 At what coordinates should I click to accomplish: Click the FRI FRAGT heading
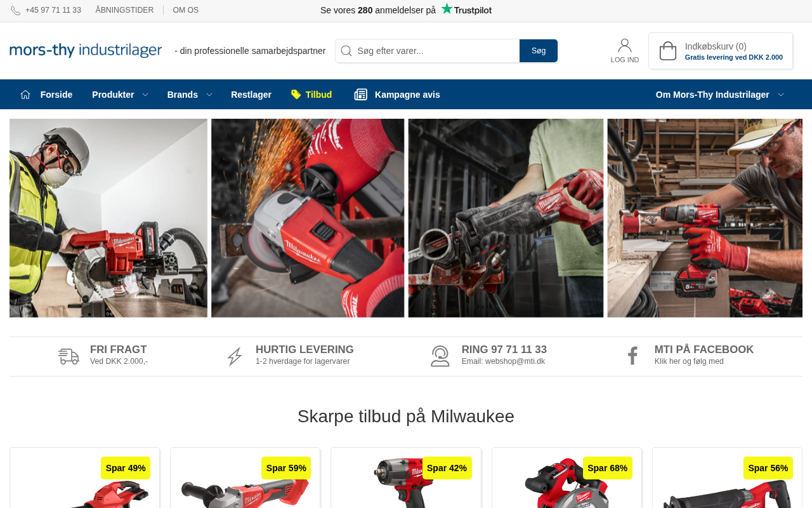(x=119, y=349)
